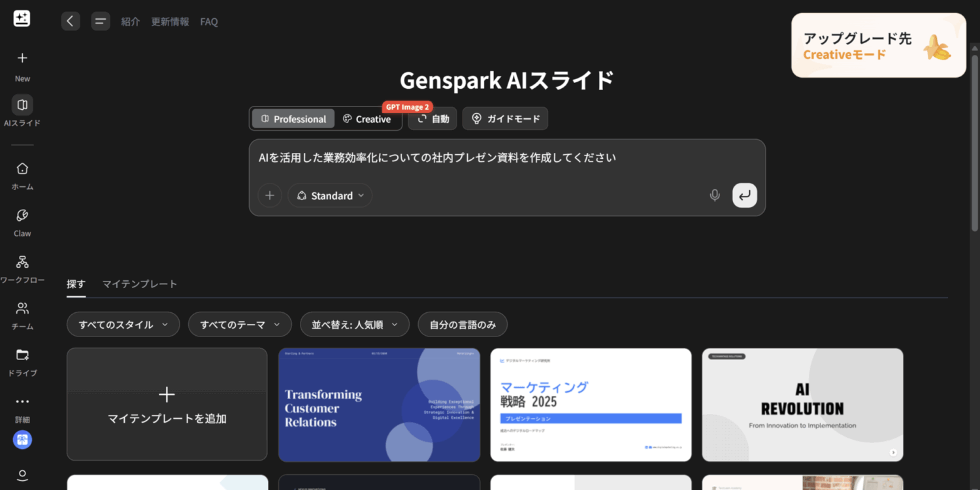Click the plus attachment icon in prompt box
The image size is (980, 490).
(x=270, y=195)
